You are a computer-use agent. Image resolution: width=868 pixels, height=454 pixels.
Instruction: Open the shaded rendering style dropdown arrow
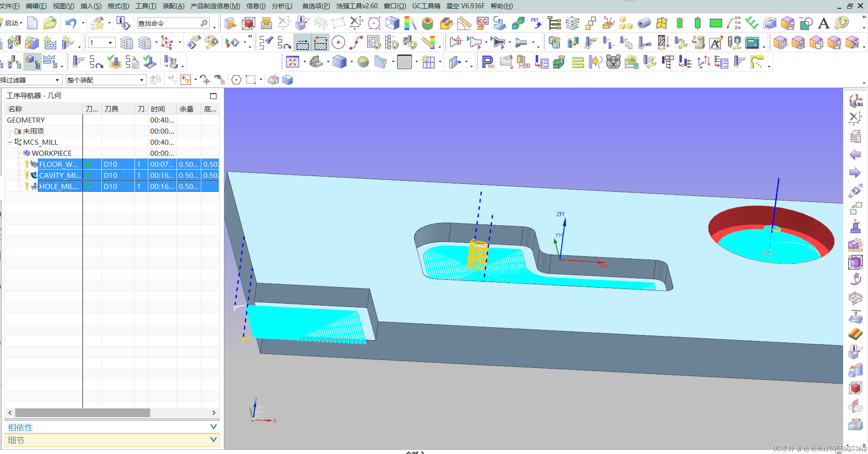tap(351, 62)
